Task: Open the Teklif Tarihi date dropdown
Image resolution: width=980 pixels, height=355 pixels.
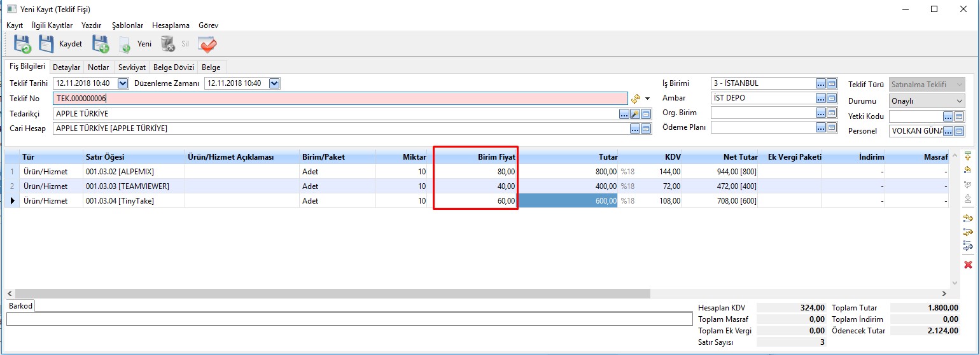Action: (x=123, y=83)
